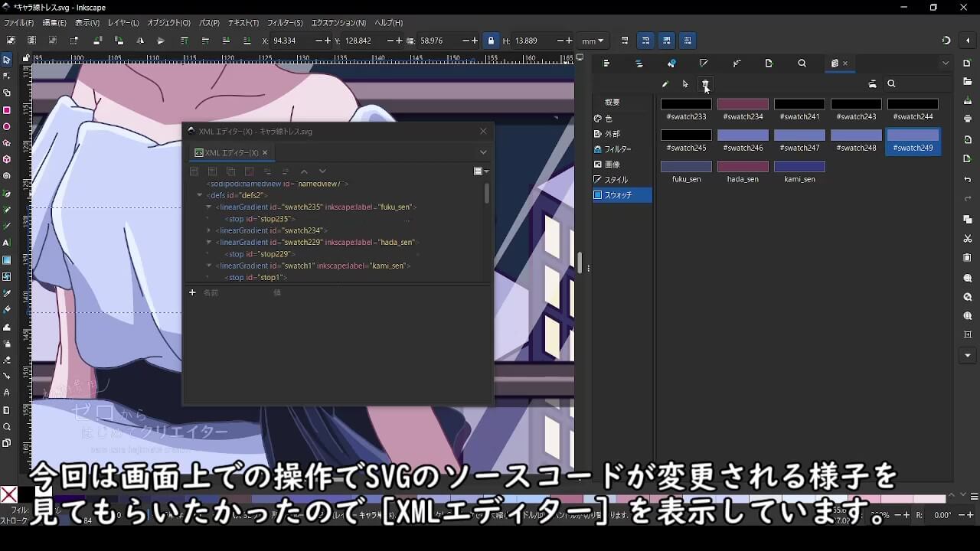Viewport: 980px width, 551px height.
Task: Select the Ellipse tool
Action: click(x=7, y=127)
